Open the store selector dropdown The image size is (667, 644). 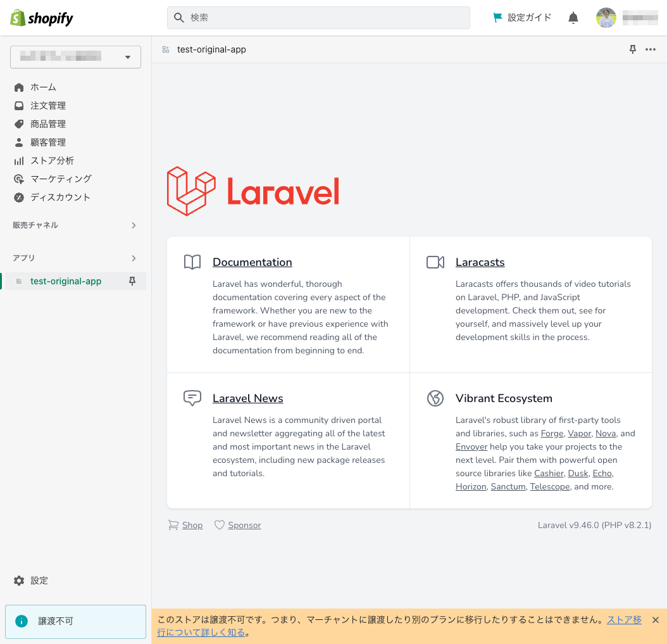(75, 56)
